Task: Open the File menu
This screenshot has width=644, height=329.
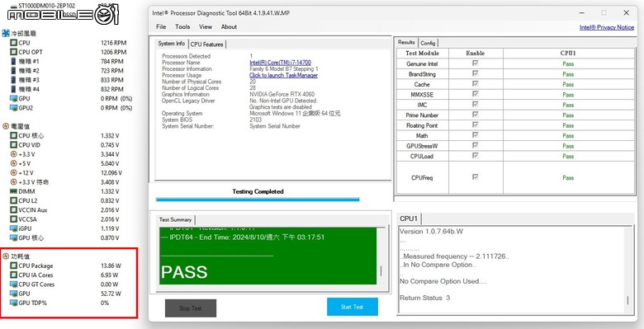Action: coord(161,26)
